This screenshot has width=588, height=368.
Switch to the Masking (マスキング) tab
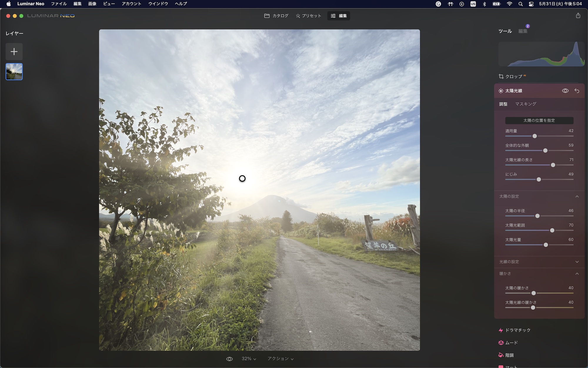pos(525,104)
